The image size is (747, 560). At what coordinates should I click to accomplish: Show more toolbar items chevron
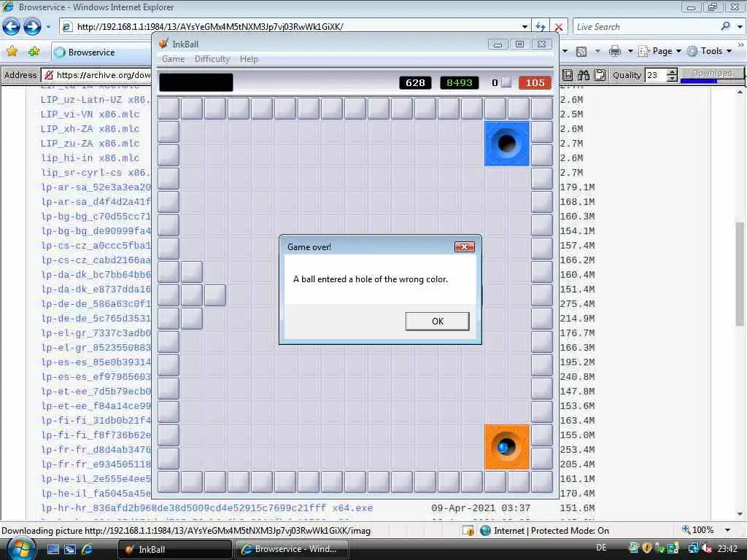click(741, 44)
